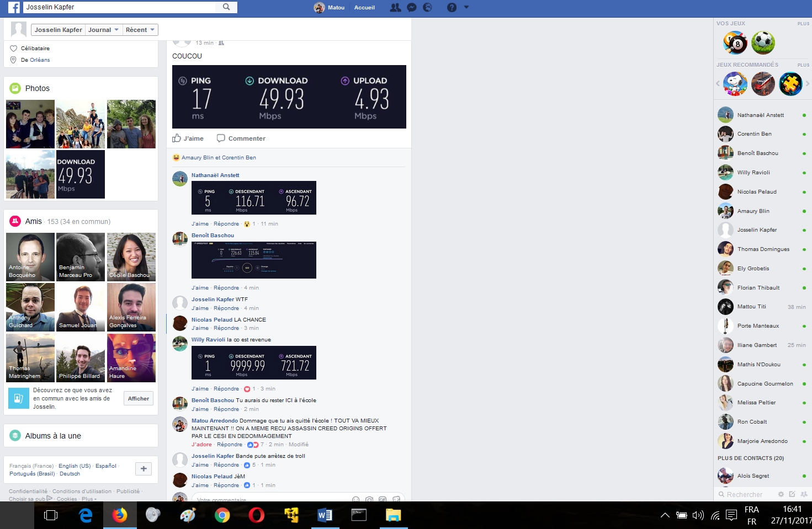This screenshot has height=529, width=812.
Task: Launch the 8 Ball Pool game icon
Action: coord(735,43)
